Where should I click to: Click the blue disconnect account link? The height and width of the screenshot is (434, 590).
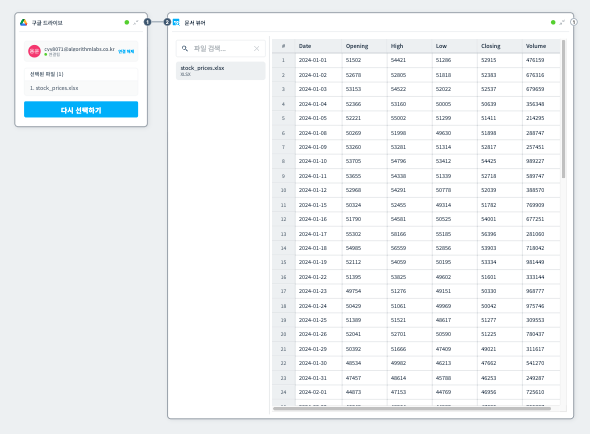click(x=126, y=52)
